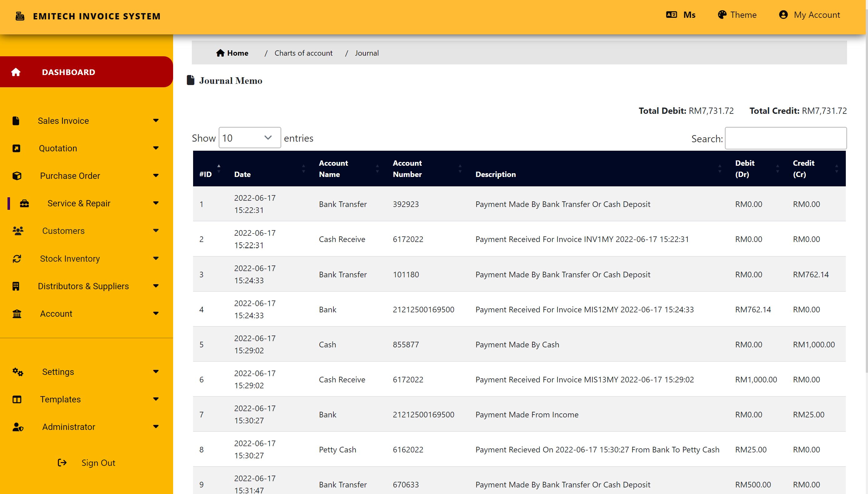Open the Sales Invoice menu label
The width and height of the screenshot is (868, 494).
[63, 121]
